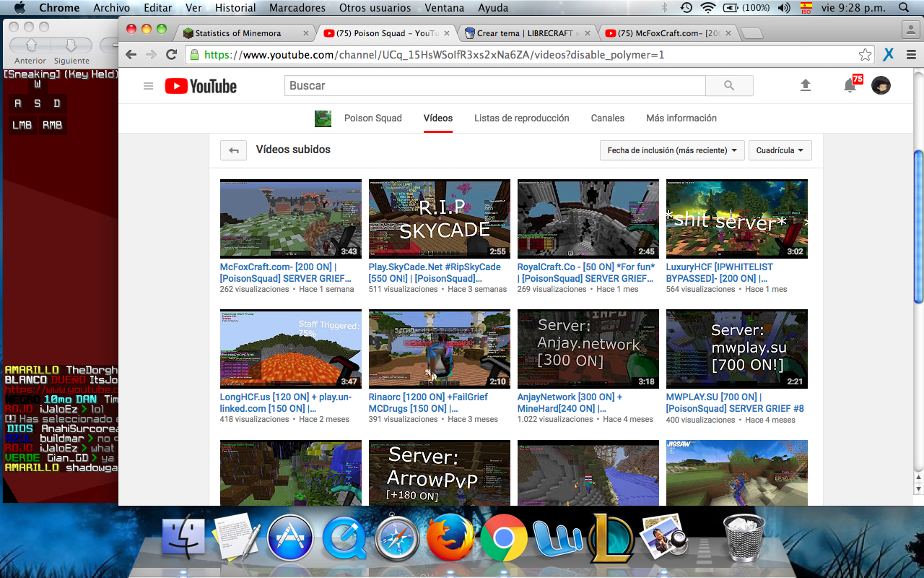Open Finder from the Dock
Screen dimensions: 924x578
(x=185, y=539)
